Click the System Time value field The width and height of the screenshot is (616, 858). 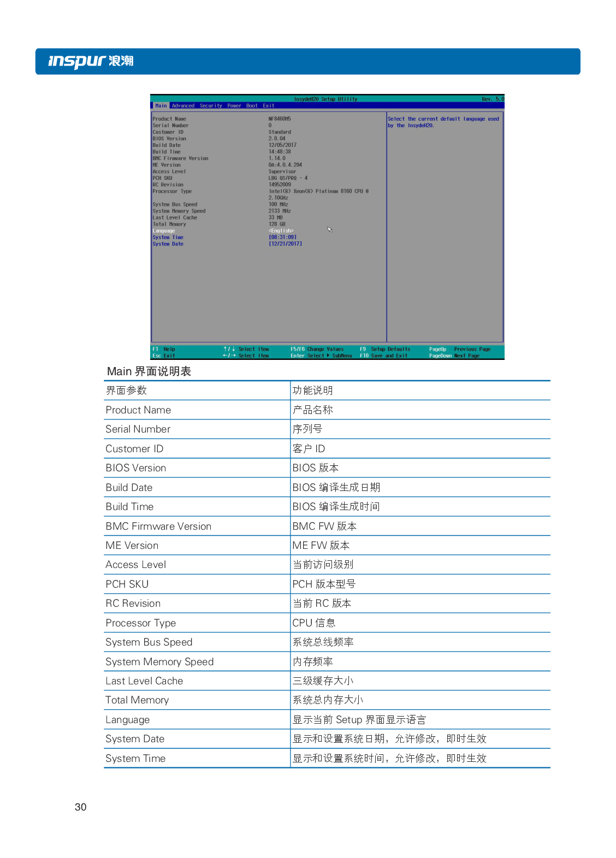coord(282,238)
